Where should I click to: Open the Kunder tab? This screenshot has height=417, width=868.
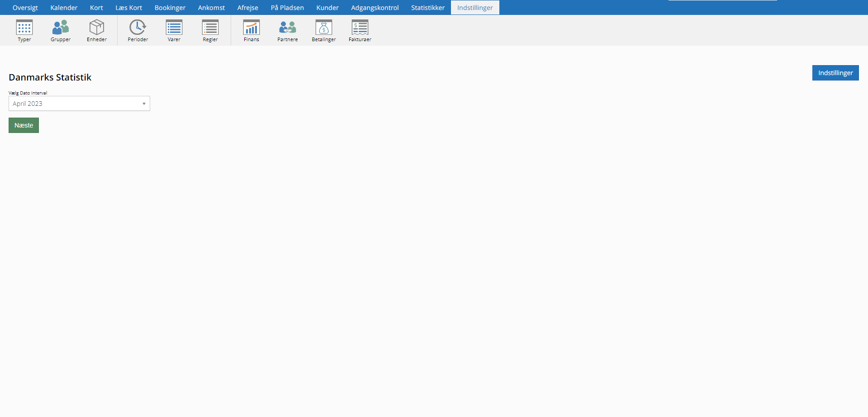click(327, 8)
